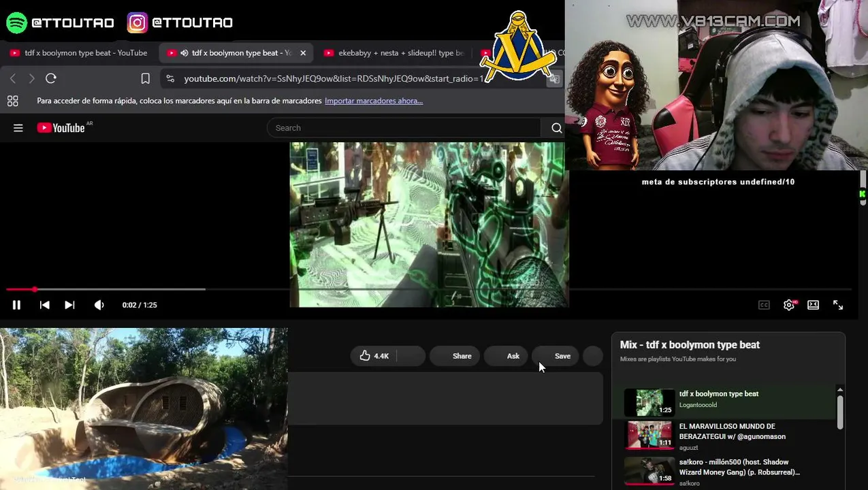Save the video to a playlist

point(556,356)
